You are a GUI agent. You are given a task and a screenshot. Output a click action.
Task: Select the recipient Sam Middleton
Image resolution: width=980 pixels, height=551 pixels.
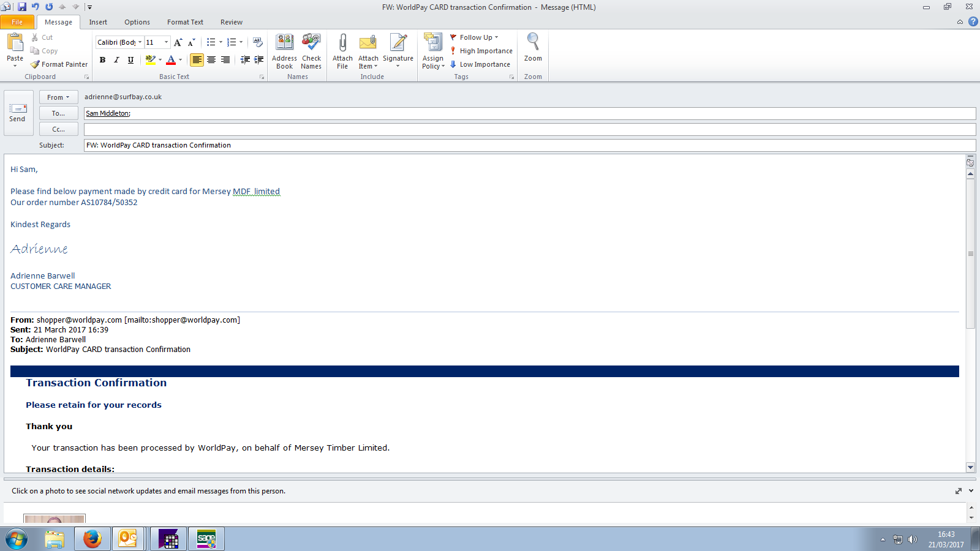point(107,113)
